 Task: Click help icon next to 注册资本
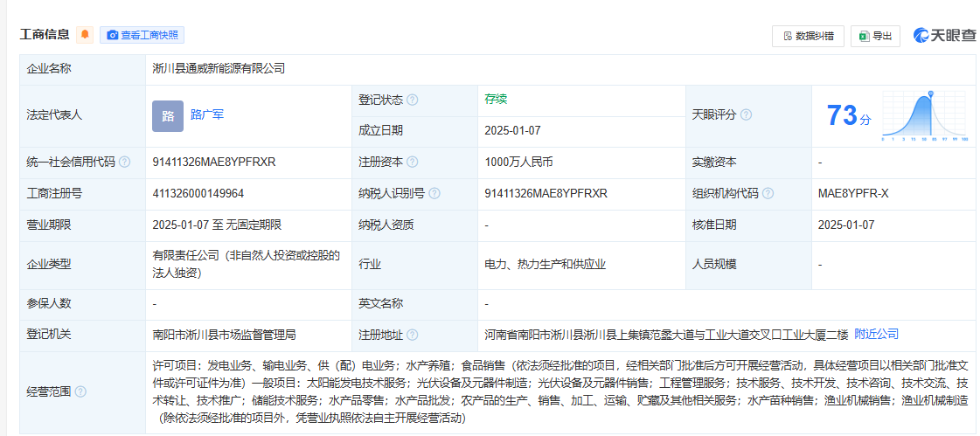click(x=412, y=163)
